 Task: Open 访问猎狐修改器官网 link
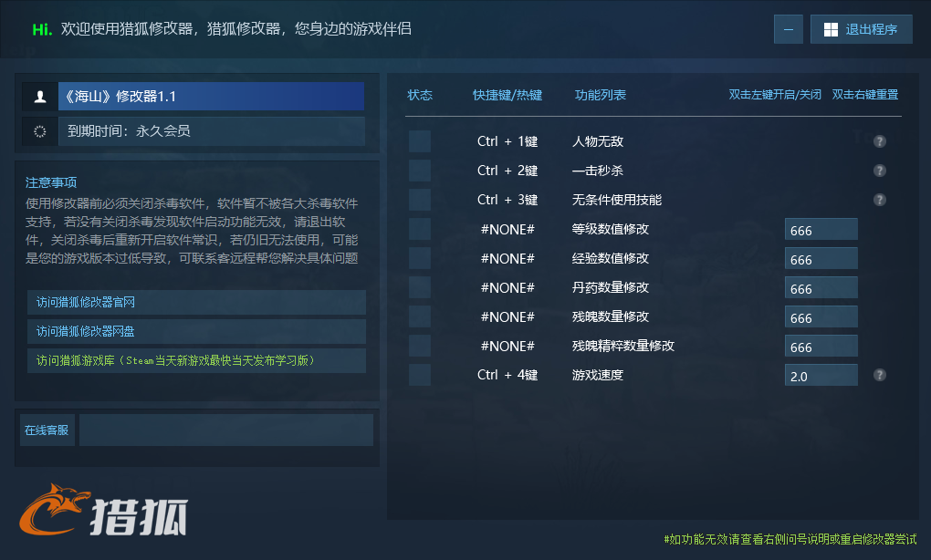point(196,303)
